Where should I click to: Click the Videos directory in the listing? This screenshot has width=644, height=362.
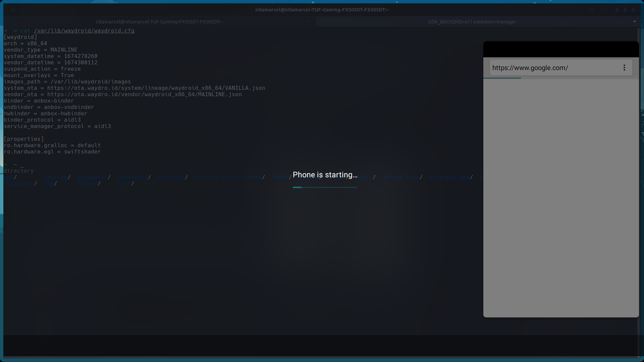[87, 183]
